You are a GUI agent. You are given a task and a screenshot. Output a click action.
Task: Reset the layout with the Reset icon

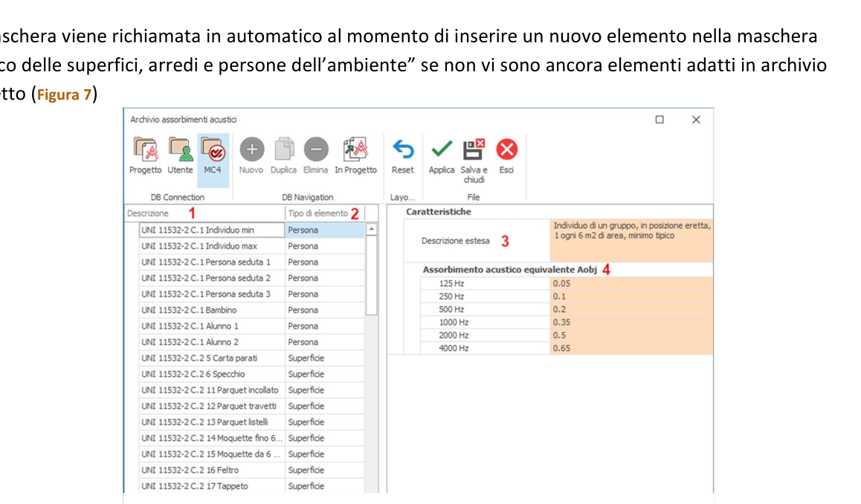click(x=402, y=149)
